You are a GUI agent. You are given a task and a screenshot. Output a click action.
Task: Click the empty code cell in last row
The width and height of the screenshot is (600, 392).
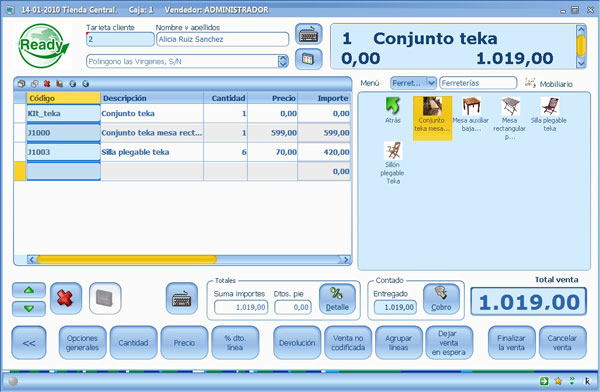point(64,171)
